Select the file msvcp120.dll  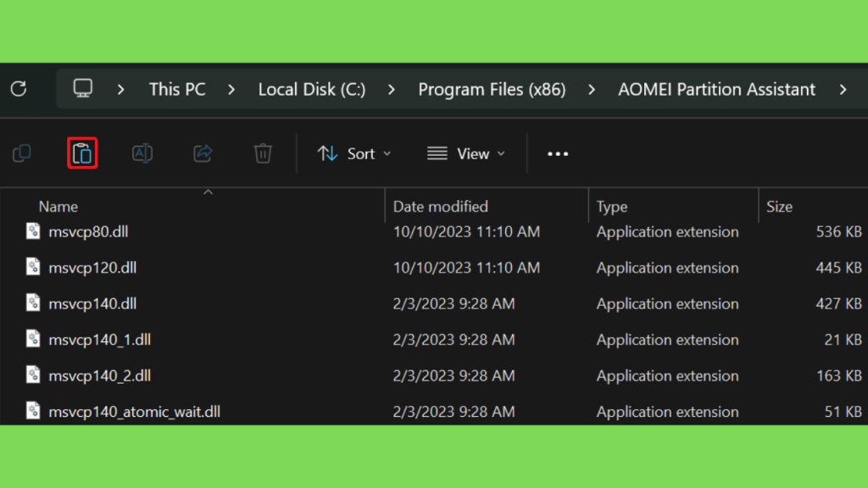pos(92,267)
